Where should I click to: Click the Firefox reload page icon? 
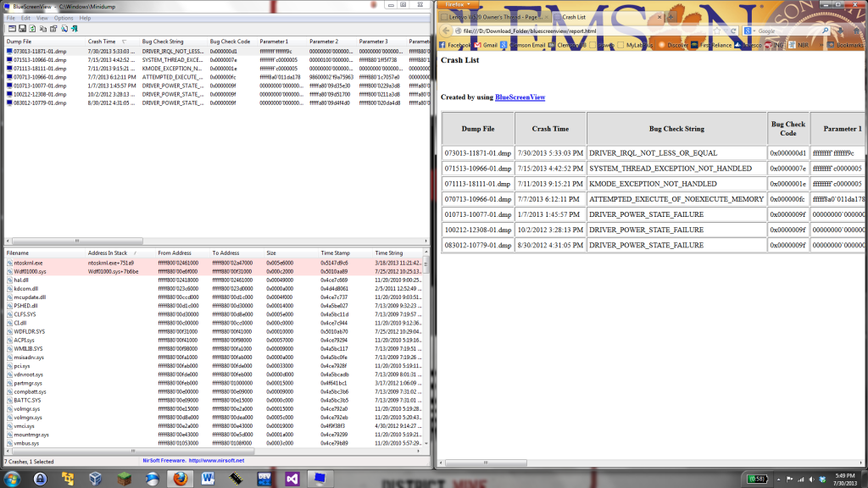click(733, 31)
